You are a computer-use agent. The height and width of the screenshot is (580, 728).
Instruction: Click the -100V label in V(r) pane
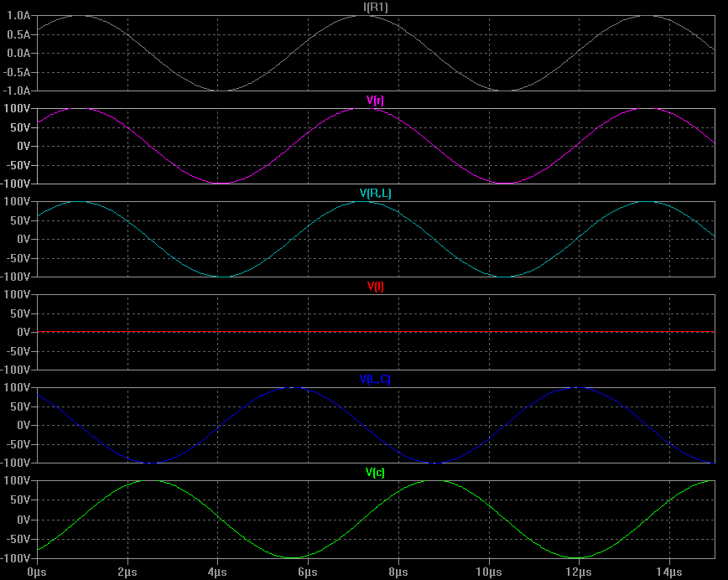point(16,184)
